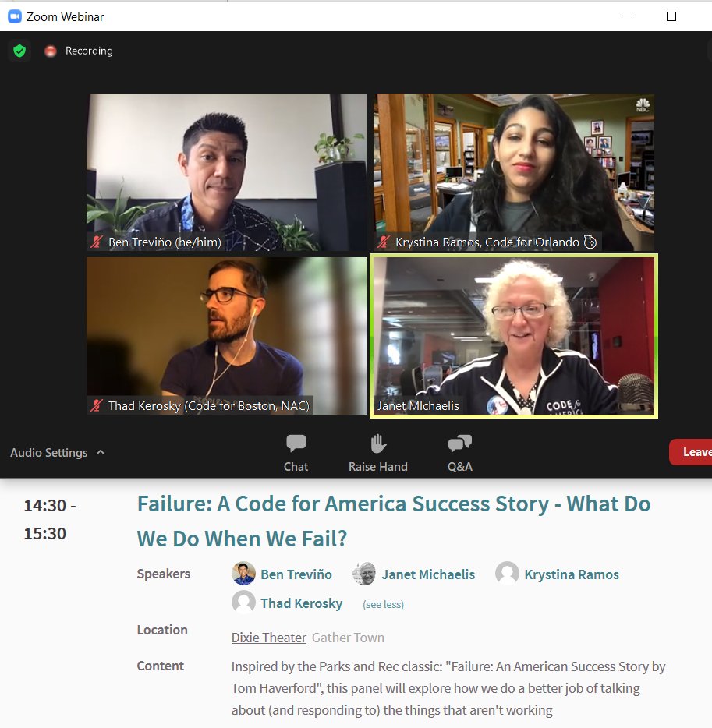Click Krystina Ramos's muted microphone icon
Screen dimensions: 712x728
pyautogui.click(x=384, y=242)
